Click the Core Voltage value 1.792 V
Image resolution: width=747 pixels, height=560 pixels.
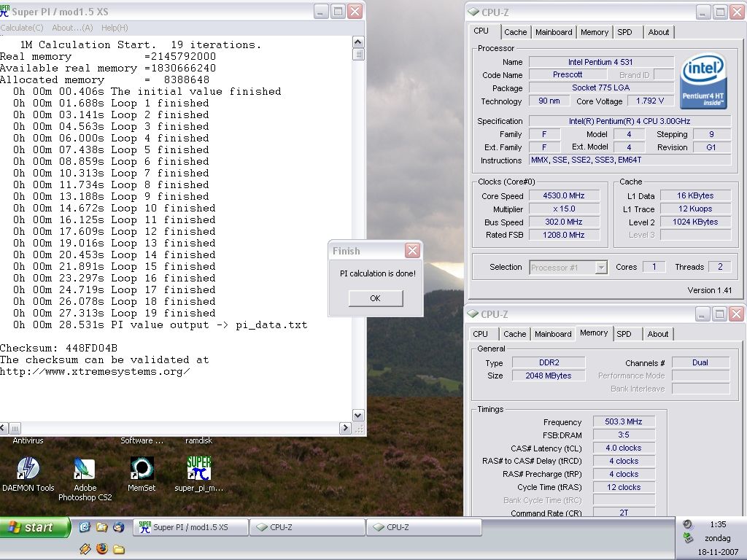coord(650,101)
